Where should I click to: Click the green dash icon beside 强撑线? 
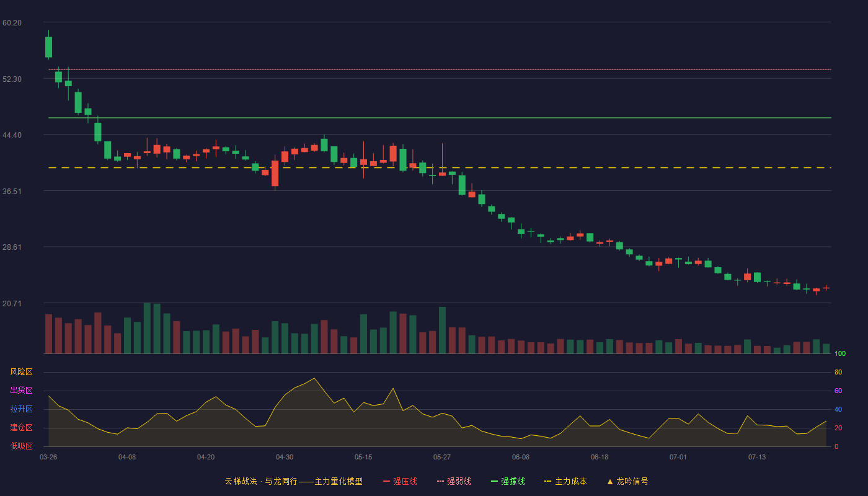pos(494,481)
